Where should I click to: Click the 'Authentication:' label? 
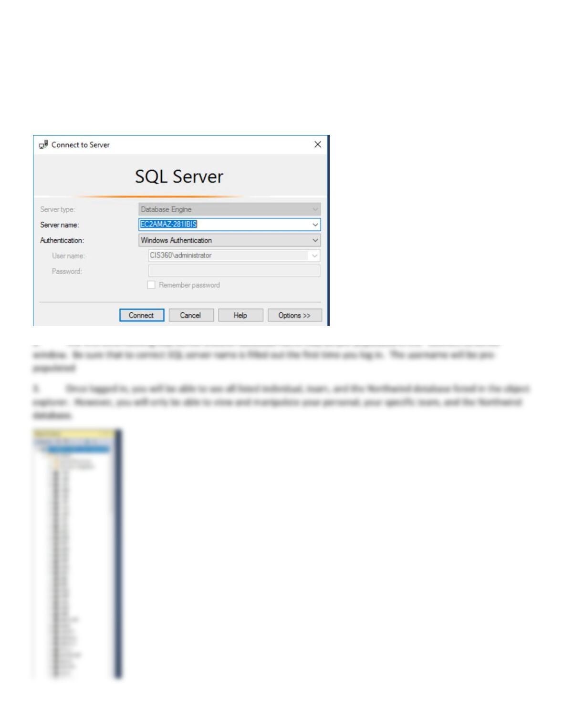pyautogui.click(x=62, y=240)
